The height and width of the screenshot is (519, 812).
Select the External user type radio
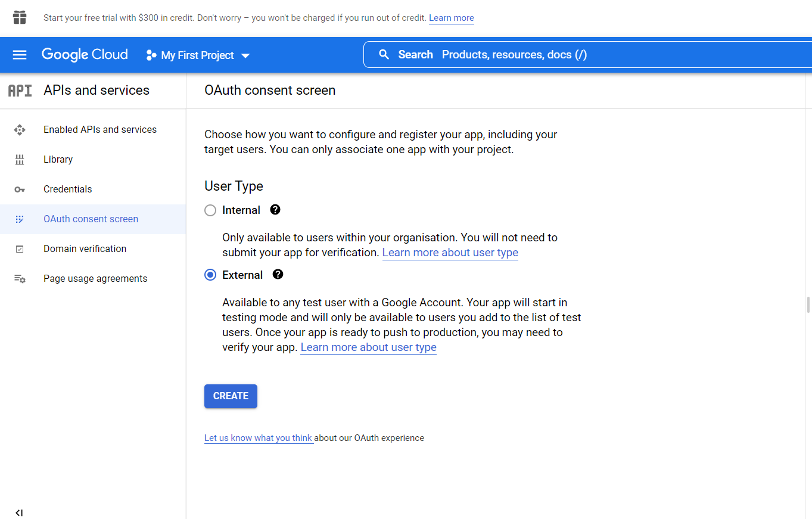210,275
